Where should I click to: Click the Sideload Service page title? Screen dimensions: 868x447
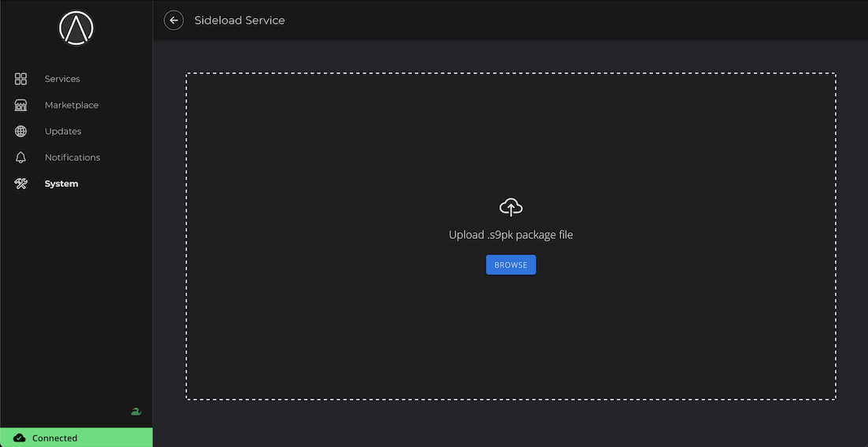(240, 20)
